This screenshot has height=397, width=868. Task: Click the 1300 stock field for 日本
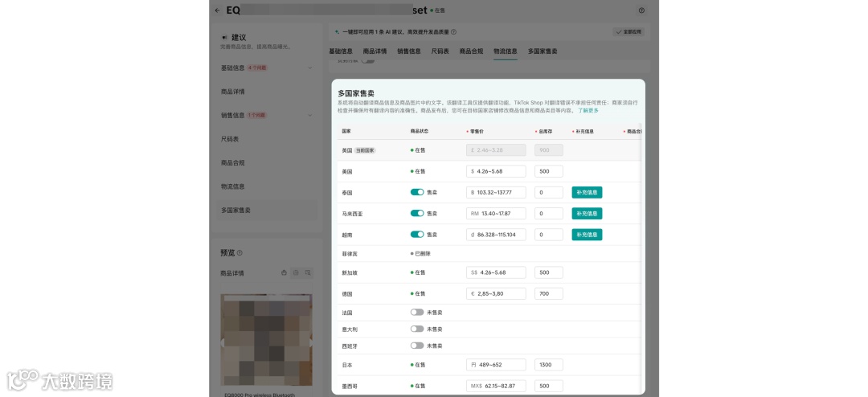549,365
